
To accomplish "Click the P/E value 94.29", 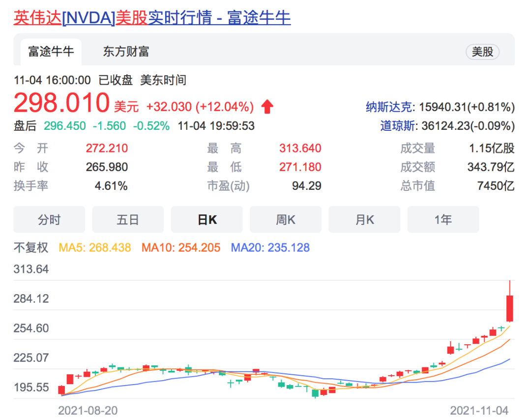I will (306, 186).
